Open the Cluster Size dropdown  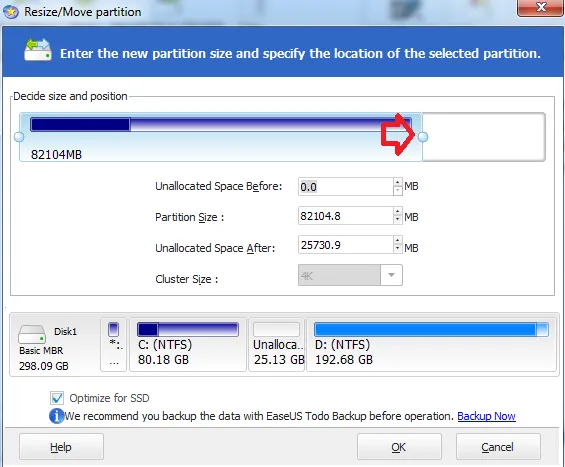click(391, 275)
